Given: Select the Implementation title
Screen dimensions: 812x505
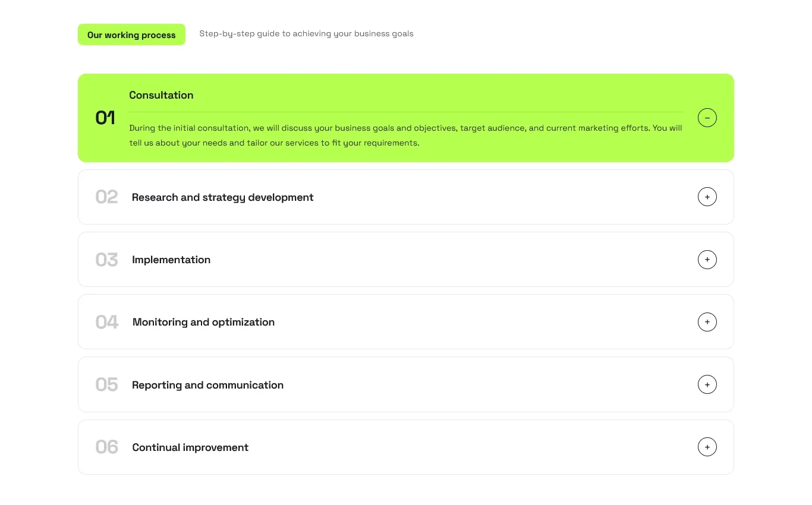Looking at the screenshot, I should pos(171,260).
